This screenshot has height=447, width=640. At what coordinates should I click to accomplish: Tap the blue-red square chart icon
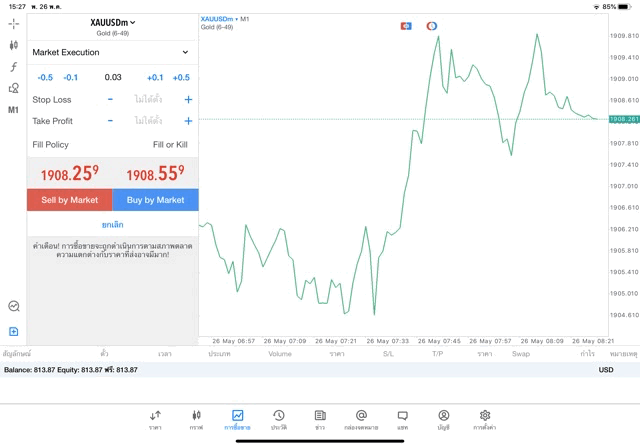(406, 26)
